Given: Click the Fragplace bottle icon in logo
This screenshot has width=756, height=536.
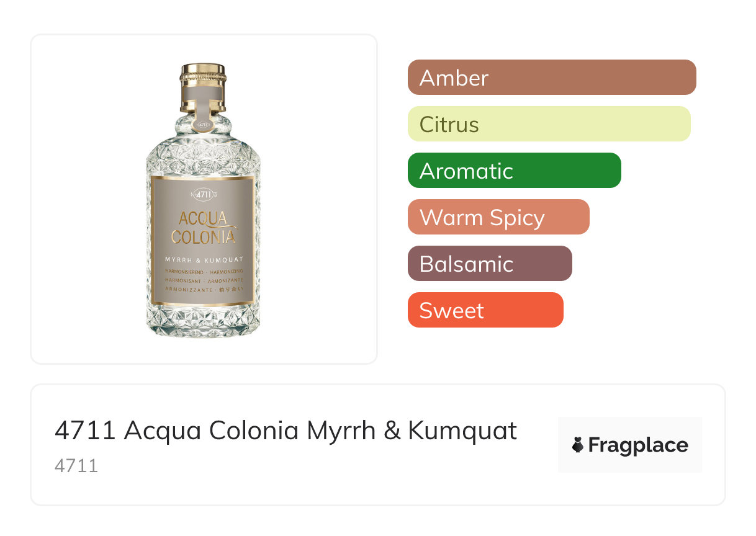Looking at the screenshot, I should (x=578, y=445).
